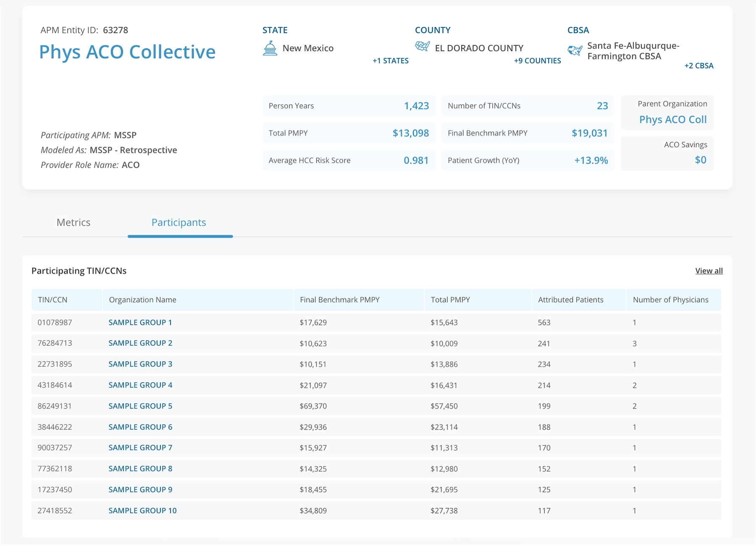Click the Provider Role Name ACO text
Image resolution: width=756 pixels, height=546 pixels.
pos(90,165)
